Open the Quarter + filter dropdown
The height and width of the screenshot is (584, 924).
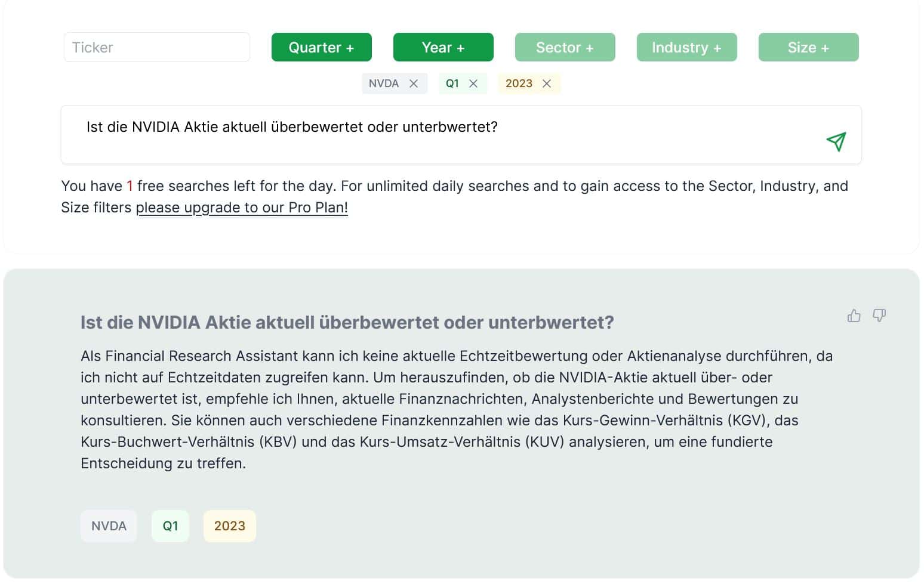322,47
